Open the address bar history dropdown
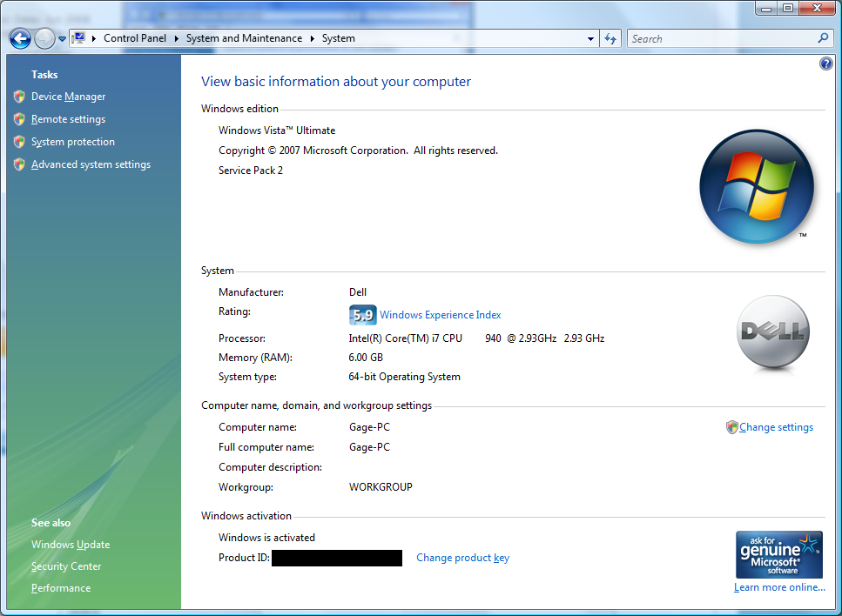Image resolution: width=842 pixels, height=616 pixels. click(x=590, y=38)
